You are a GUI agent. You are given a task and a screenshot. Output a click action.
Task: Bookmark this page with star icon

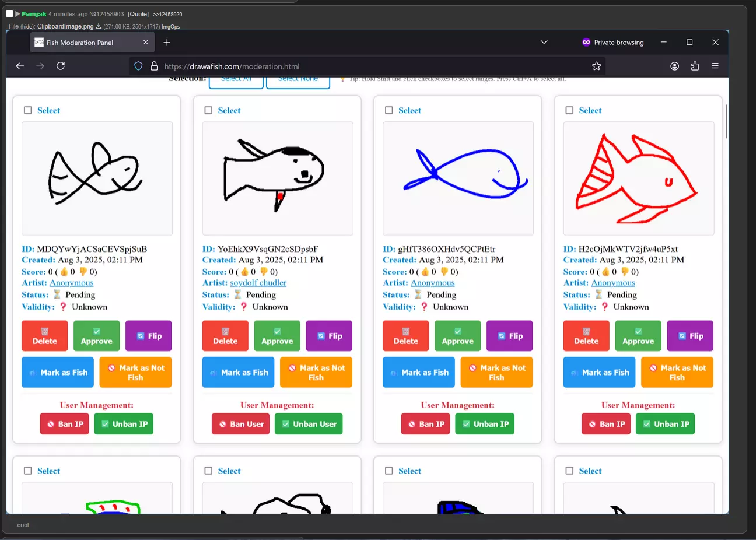pos(596,66)
